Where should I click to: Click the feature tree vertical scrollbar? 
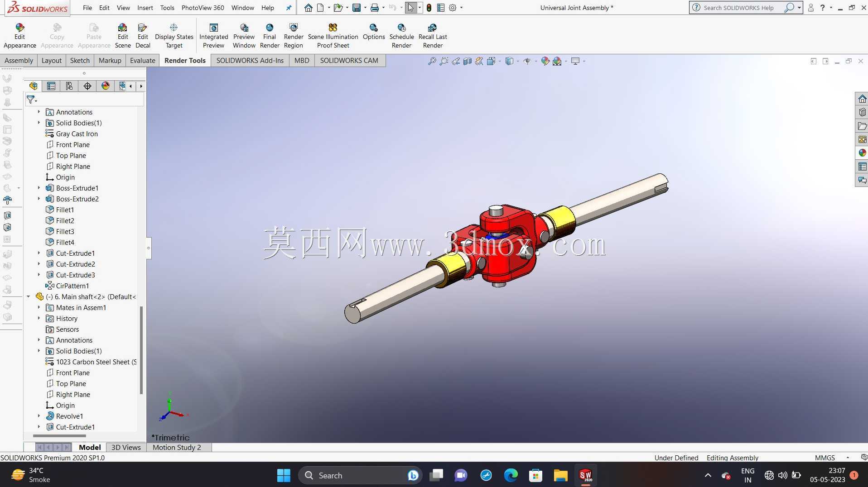[141, 350]
